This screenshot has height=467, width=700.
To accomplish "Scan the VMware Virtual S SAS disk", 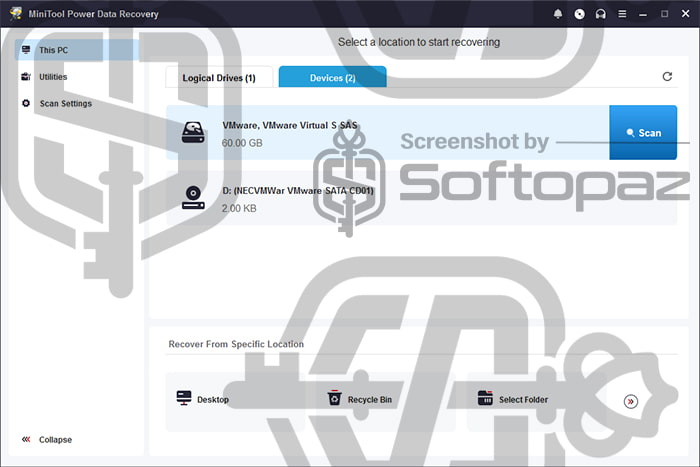I will 643,133.
